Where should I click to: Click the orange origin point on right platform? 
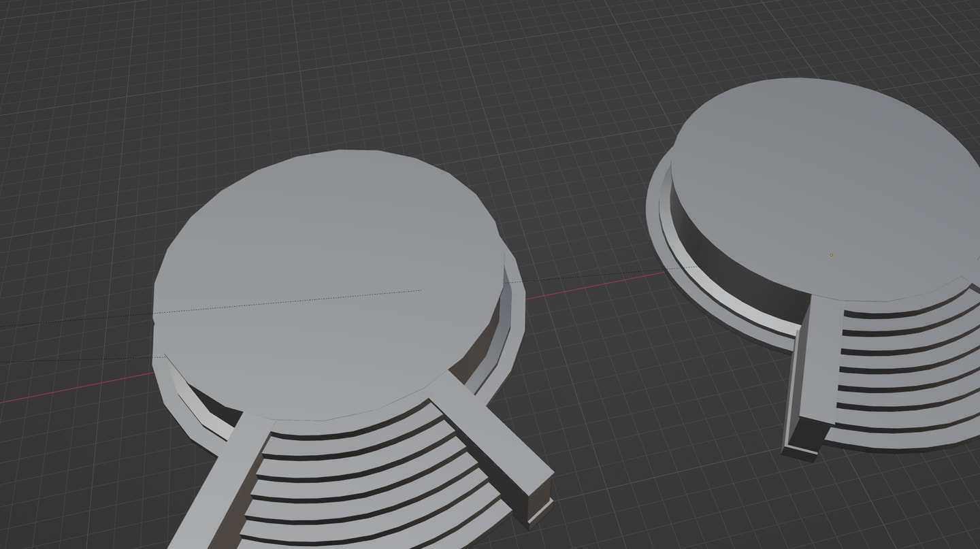[831, 255]
